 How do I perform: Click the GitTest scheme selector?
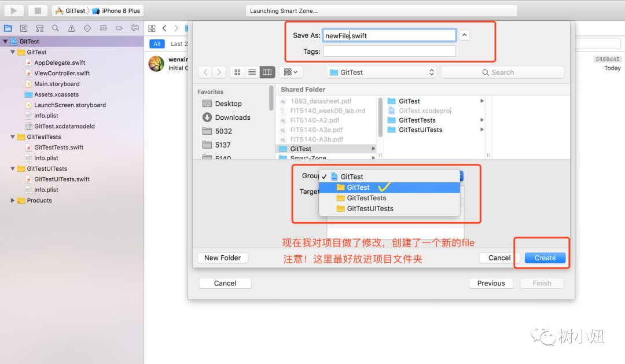[x=71, y=11]
